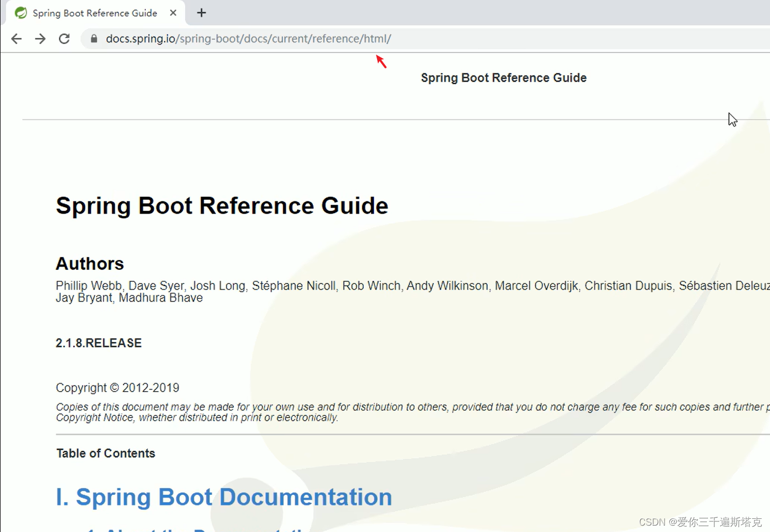770x532 pixels.
Task: Click the 'Table of Contents' heading
Action: [106, 454]
